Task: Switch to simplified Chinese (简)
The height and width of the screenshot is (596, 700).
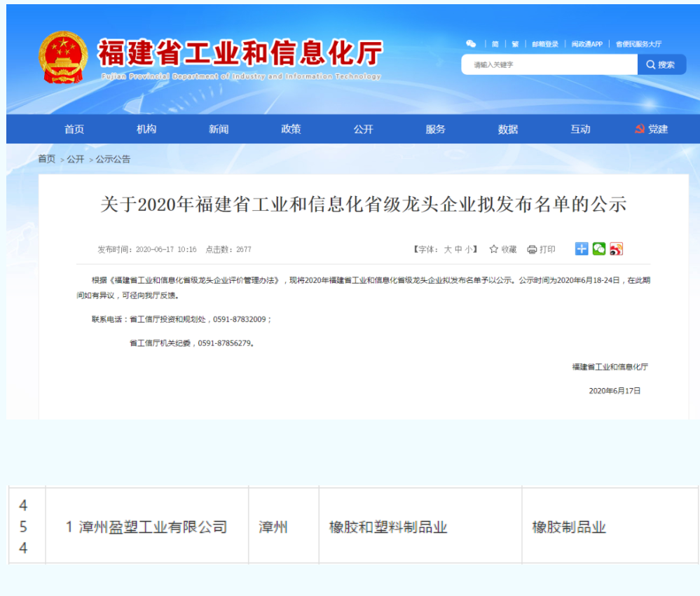Action: (495, 44)
